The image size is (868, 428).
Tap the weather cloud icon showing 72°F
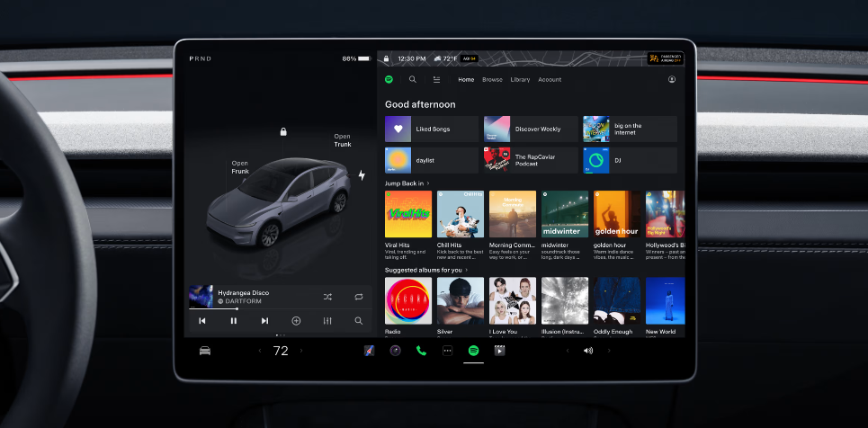coord(437,58)
